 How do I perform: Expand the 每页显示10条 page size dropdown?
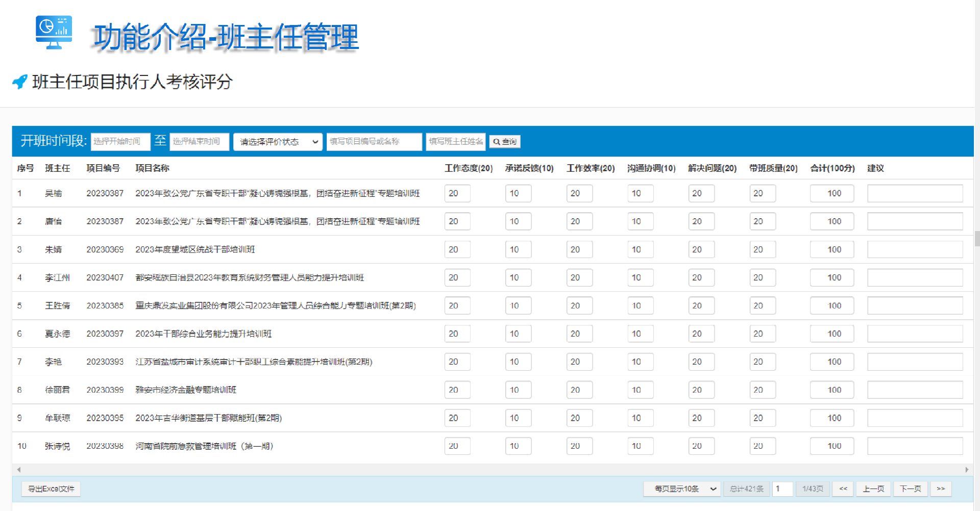pyautogui.click(x=681, y=489)
